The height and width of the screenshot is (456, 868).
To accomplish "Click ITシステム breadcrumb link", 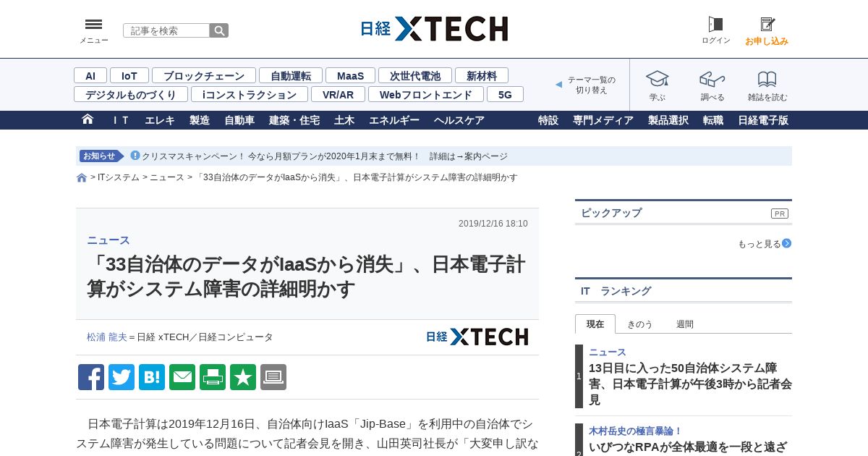I will point(119,177).
